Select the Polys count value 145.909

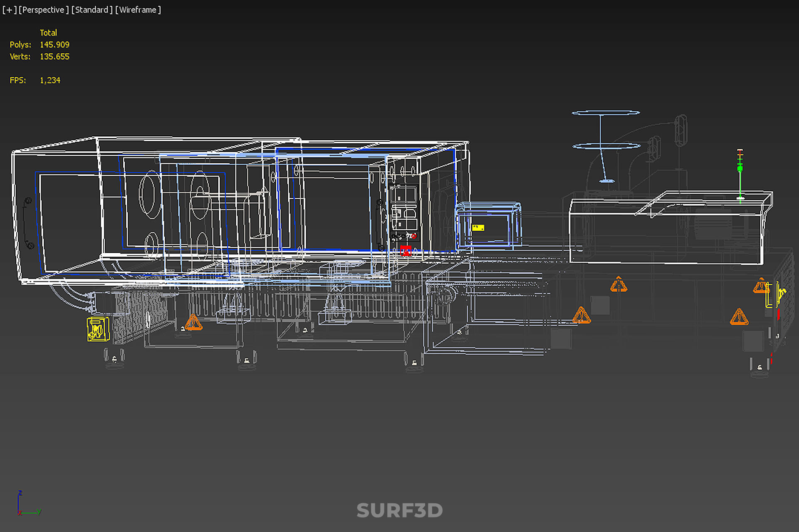[x=54, y=44]
